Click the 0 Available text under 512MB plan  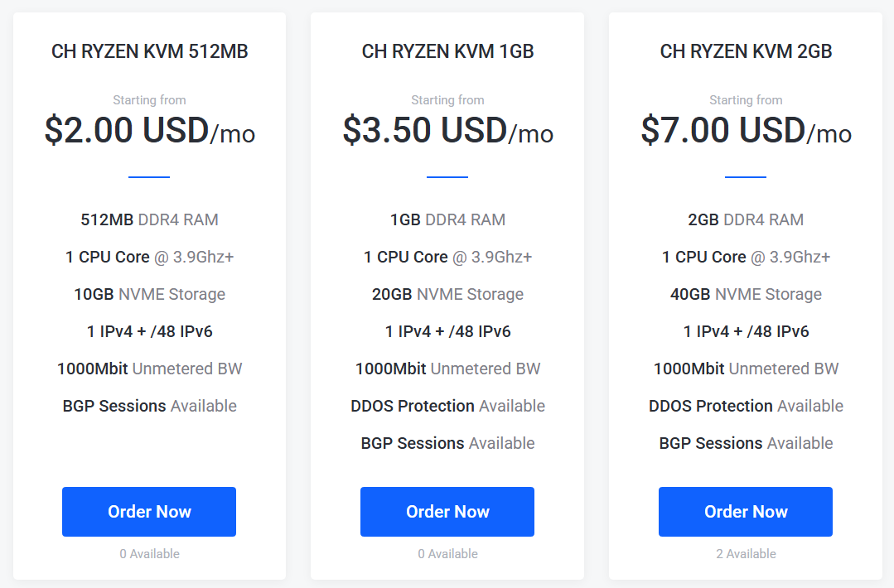[149, 553]
